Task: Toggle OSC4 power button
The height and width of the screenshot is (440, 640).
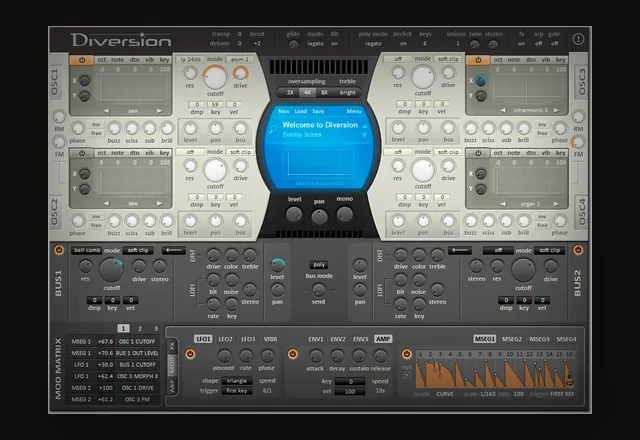Action: pyautogui.click(x=478, y=153)
